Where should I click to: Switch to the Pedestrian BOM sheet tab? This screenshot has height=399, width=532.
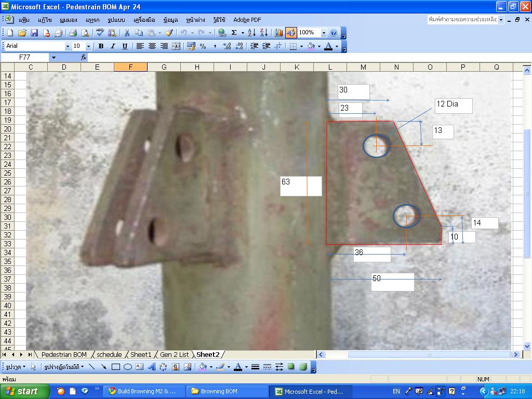64,354
